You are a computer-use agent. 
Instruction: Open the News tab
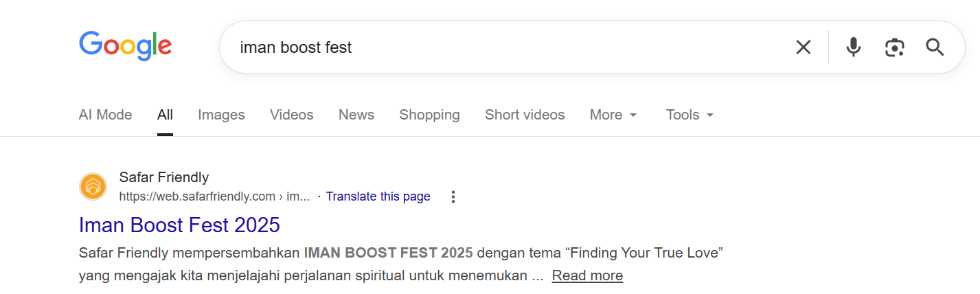click(356, 115)
